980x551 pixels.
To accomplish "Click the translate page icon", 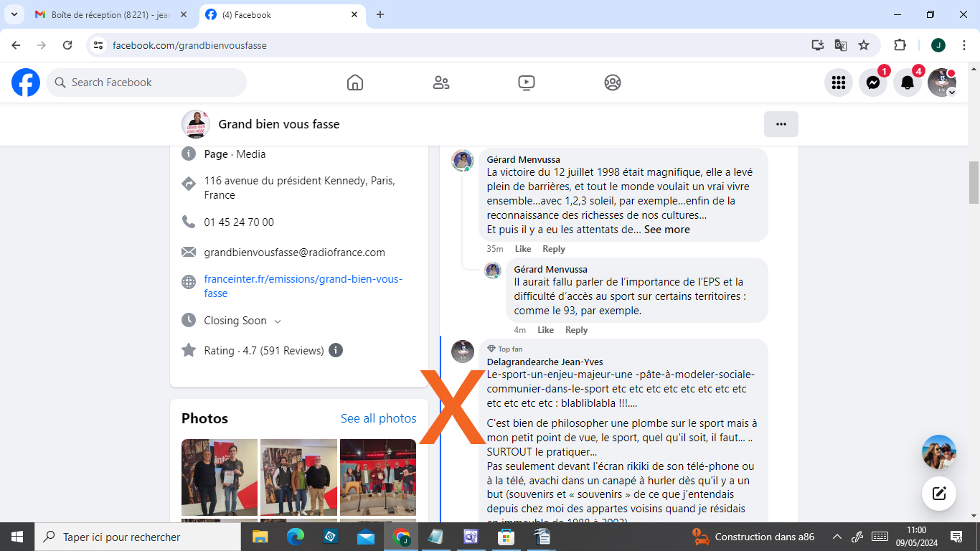I will click(x=841, y=45).
